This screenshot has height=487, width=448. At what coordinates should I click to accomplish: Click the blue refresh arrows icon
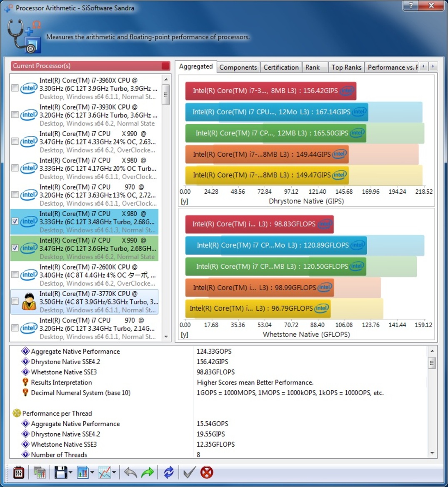[x=169, y=472]
